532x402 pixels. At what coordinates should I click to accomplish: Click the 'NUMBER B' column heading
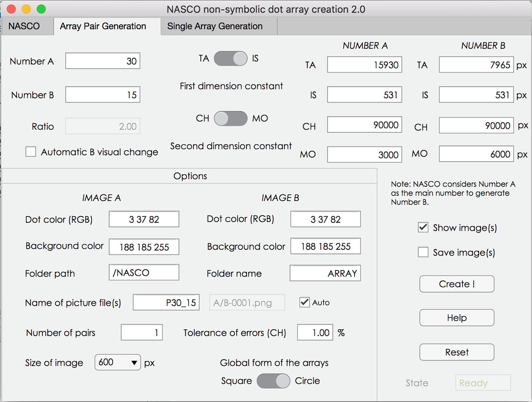(x=483, y=46)
